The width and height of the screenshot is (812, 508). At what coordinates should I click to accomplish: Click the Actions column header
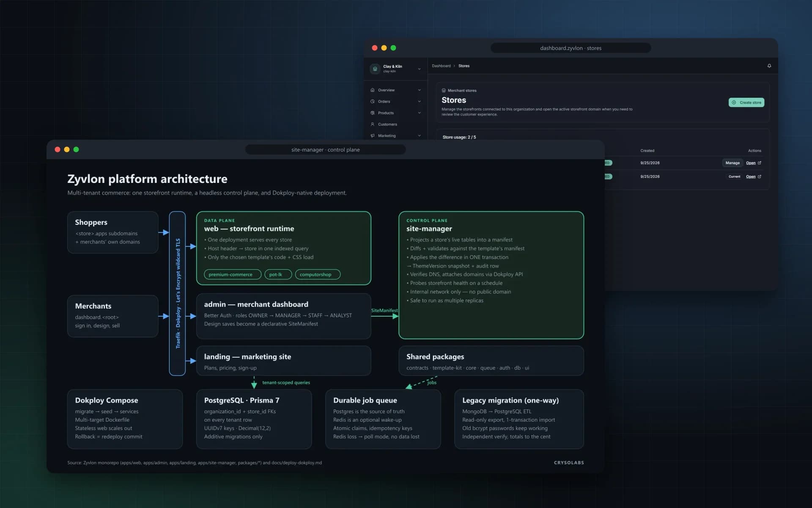click(x=754, y=151)
